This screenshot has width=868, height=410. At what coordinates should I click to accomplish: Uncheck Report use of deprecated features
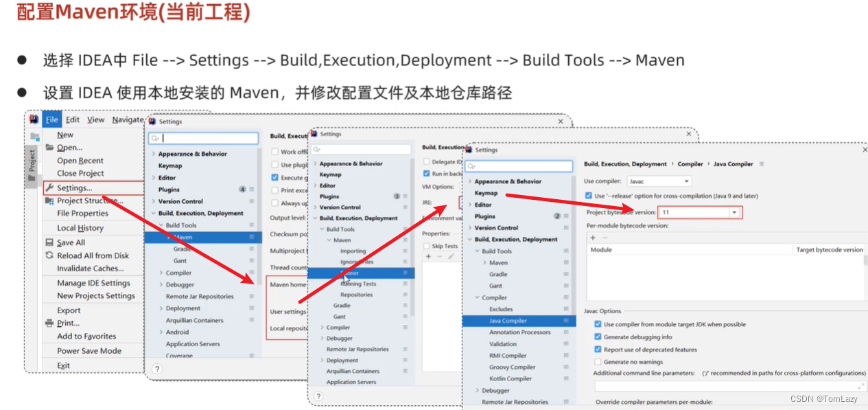pos(596,350)
